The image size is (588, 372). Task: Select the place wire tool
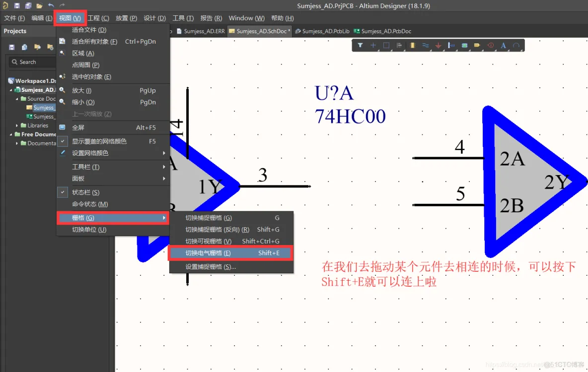click(425, 45)
